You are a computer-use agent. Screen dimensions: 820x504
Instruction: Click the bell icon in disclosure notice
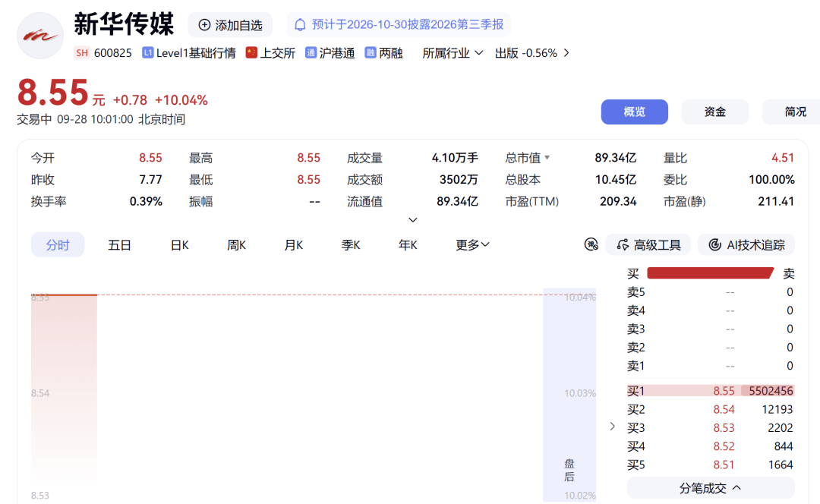300,25
